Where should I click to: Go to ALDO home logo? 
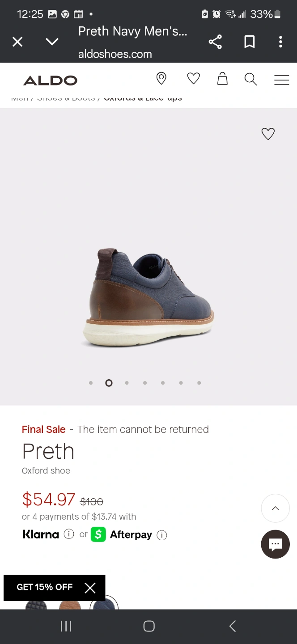pyautogui.click(x=50, y=80)
